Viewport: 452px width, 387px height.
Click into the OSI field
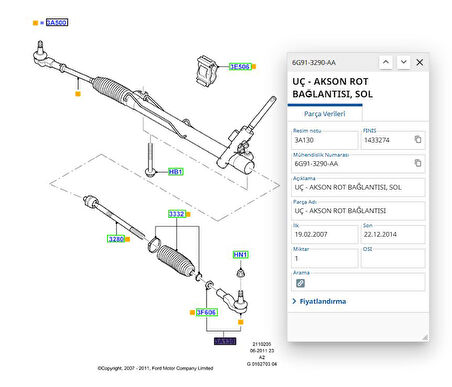393,258
